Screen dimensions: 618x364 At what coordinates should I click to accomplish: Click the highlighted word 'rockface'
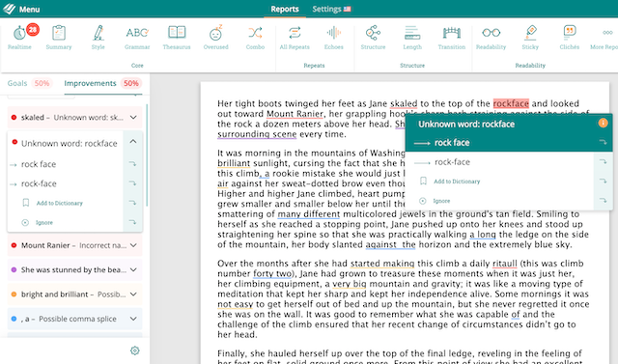click(x=511, y=103)
